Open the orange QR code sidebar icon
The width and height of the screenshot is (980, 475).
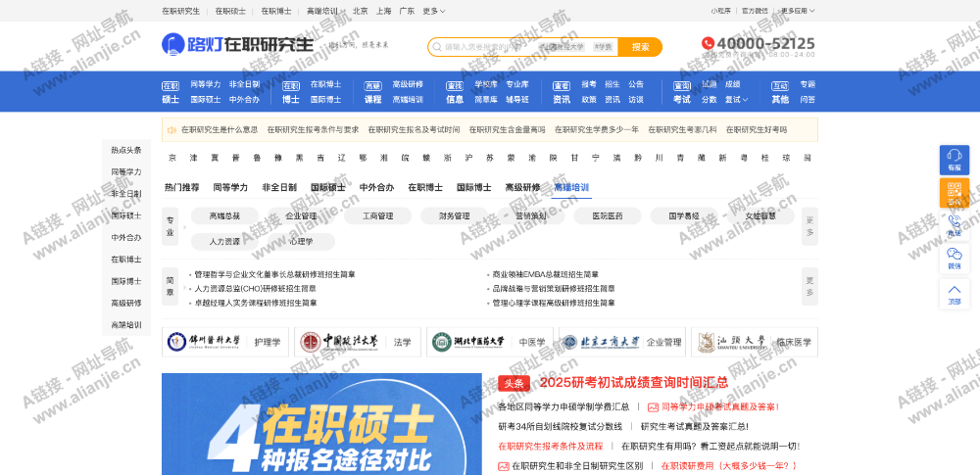(955, 193)
